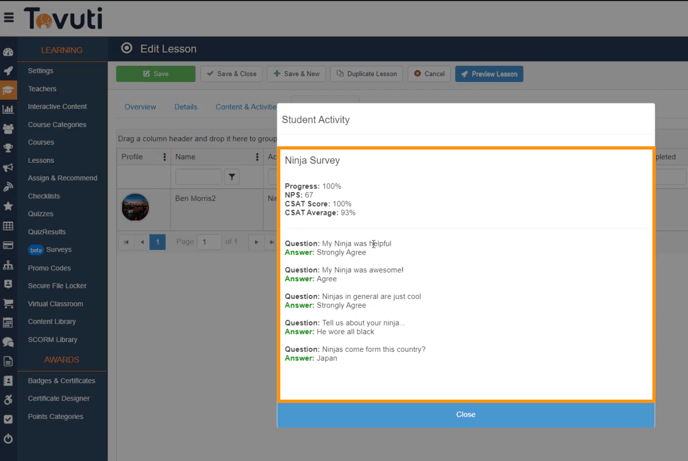Screen dimensions: 688x461
Task: Click the Name filter text field
Action: (197, 177)
